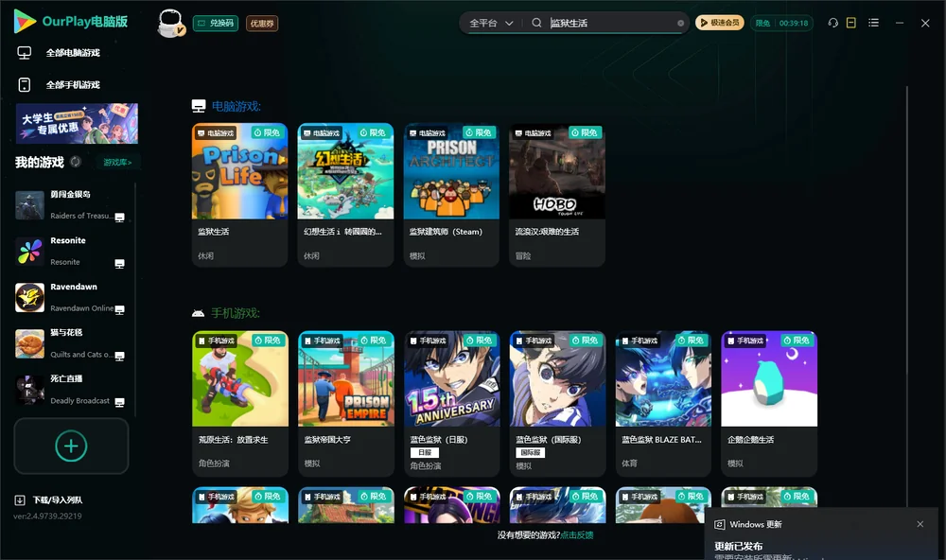Click the 兑换码 redeem code button
946x560 pixels.
216,23
